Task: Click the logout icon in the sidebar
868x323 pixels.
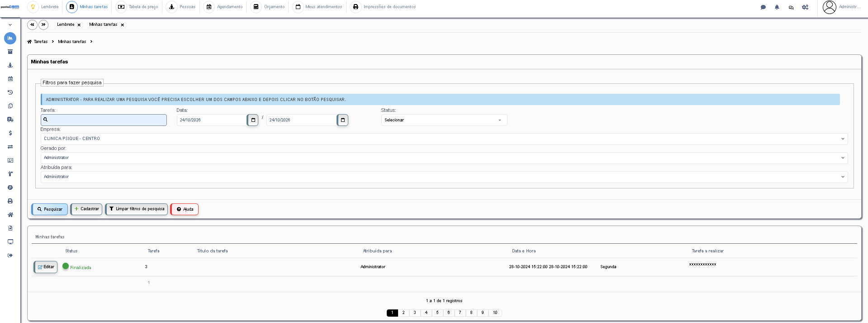Action: [10, 256]
